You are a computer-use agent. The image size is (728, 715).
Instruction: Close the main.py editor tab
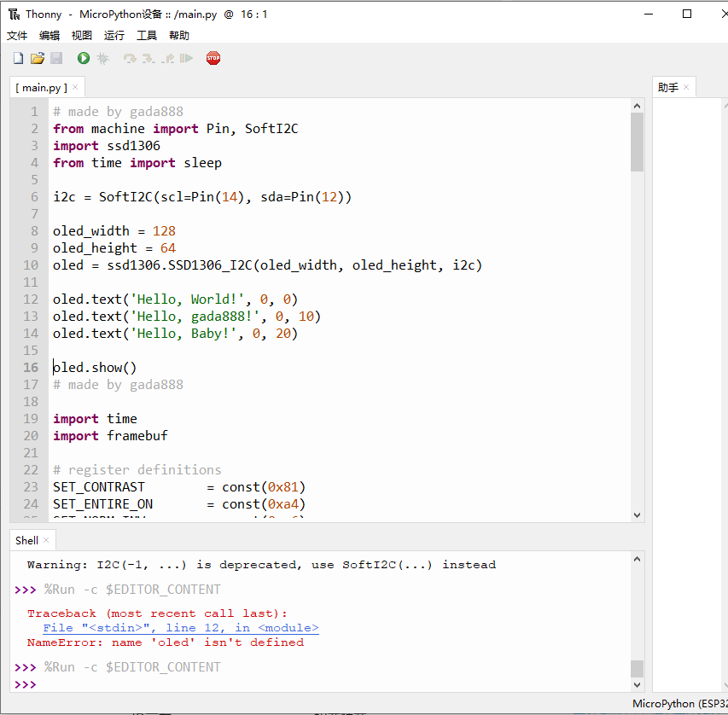(x=75, y=87)
